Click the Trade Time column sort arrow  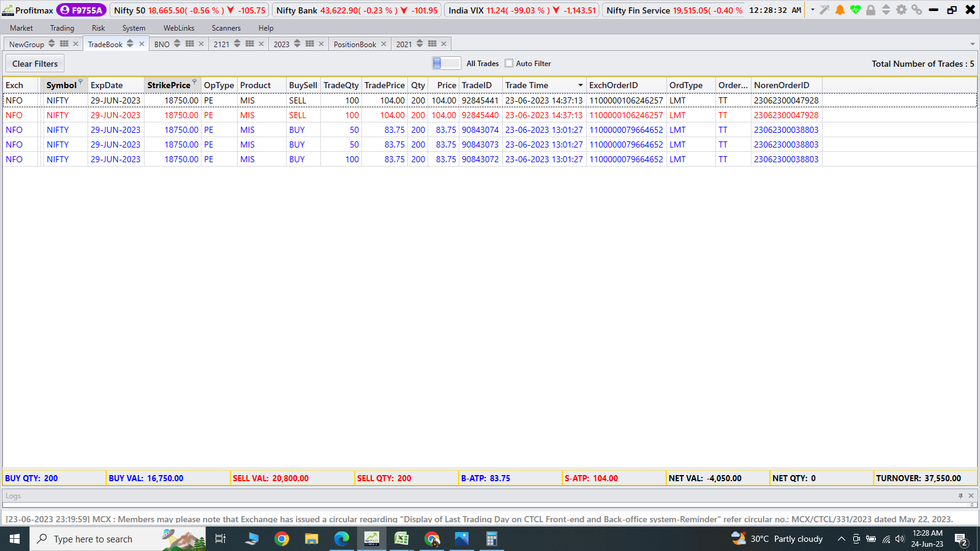point(580,85)
